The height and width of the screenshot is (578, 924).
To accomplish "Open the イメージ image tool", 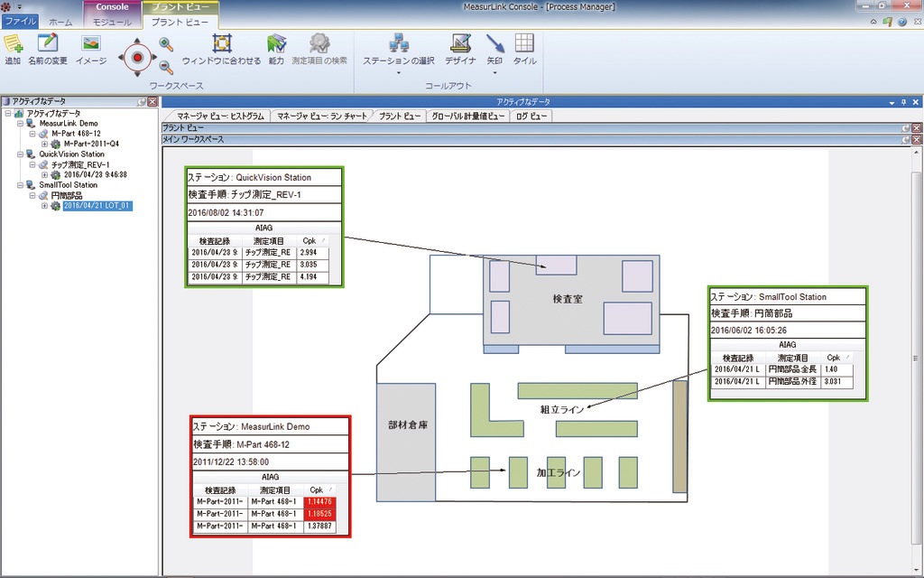I will tap(91, 43).
